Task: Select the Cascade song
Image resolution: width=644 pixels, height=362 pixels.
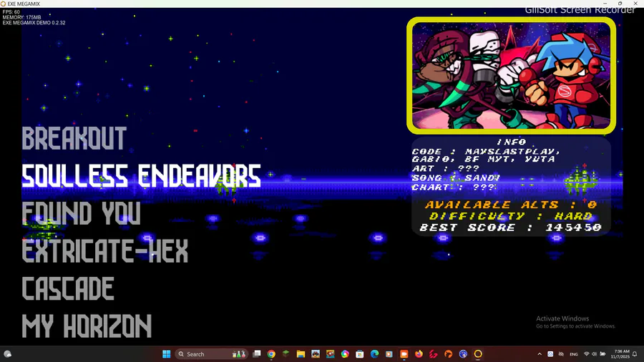Action: pos(68,288)
